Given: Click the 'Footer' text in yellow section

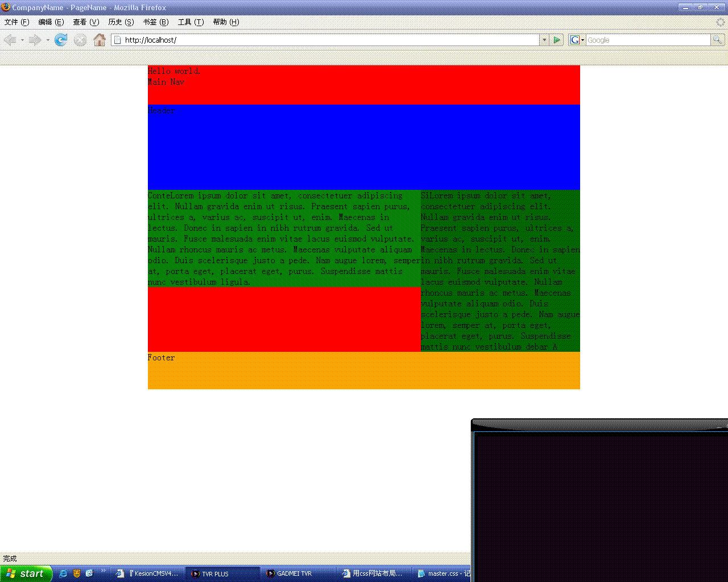Looking at the screenshot, I should coord(162,357).
